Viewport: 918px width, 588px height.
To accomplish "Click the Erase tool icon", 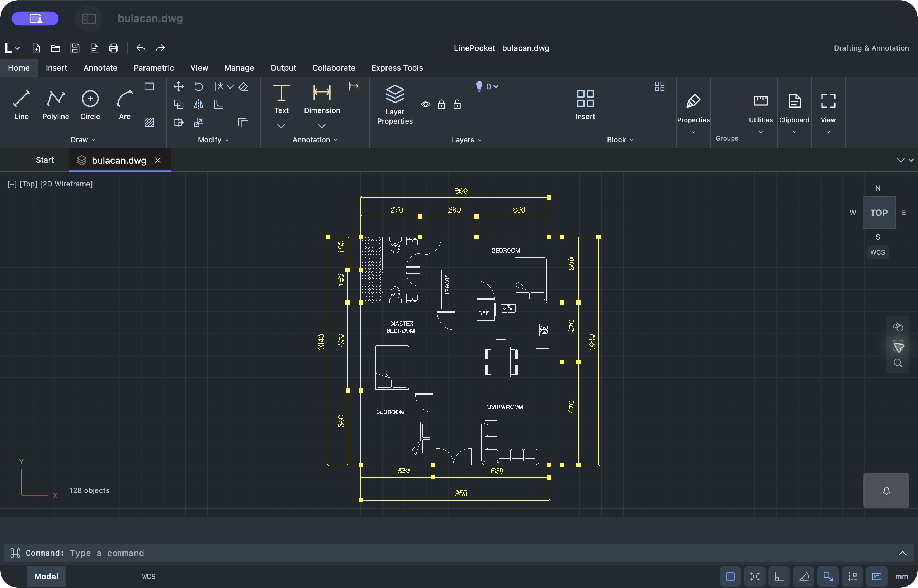I will 243,87.
